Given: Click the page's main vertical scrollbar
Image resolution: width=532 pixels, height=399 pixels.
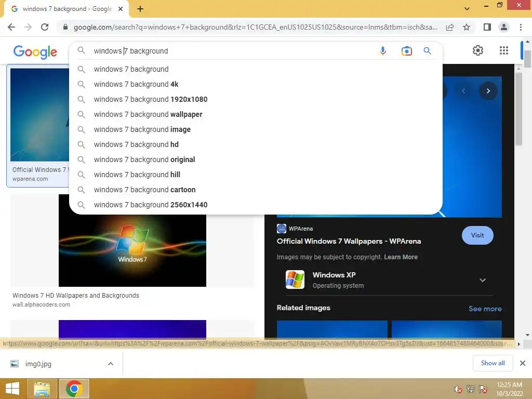Looking at the screenshot, I should pos(527,58).
